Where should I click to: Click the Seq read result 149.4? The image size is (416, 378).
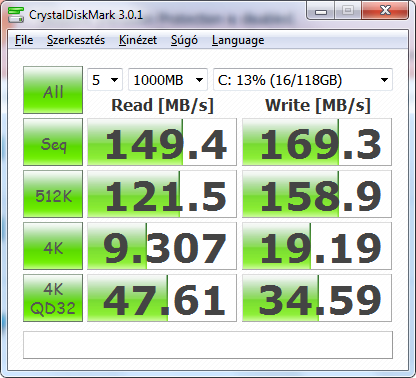(x=162, y=142)
